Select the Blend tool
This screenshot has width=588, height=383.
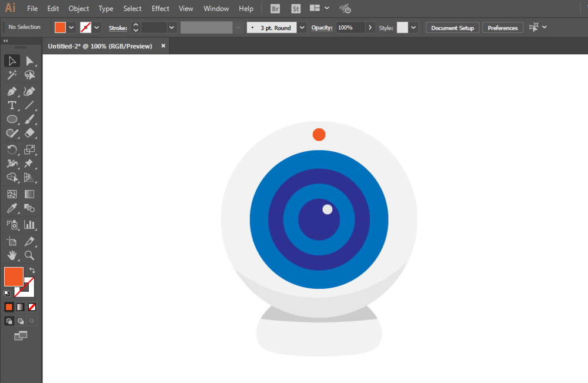tap(29, 208)
